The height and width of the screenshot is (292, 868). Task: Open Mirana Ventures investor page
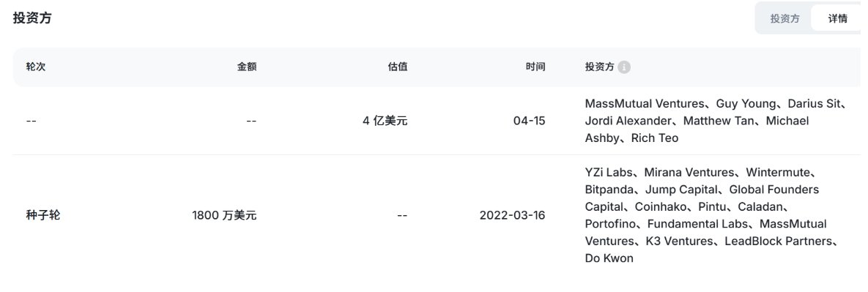(689, 173)
